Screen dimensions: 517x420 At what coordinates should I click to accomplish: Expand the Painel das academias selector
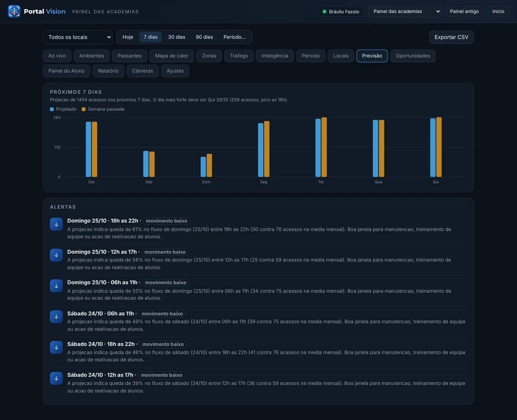click(405, 11)
